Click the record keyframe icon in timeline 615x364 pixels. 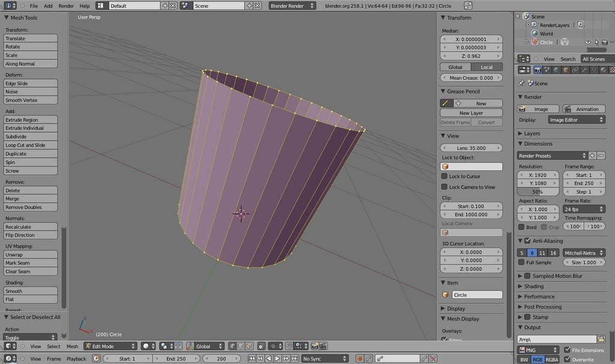(x=360, y=359)
